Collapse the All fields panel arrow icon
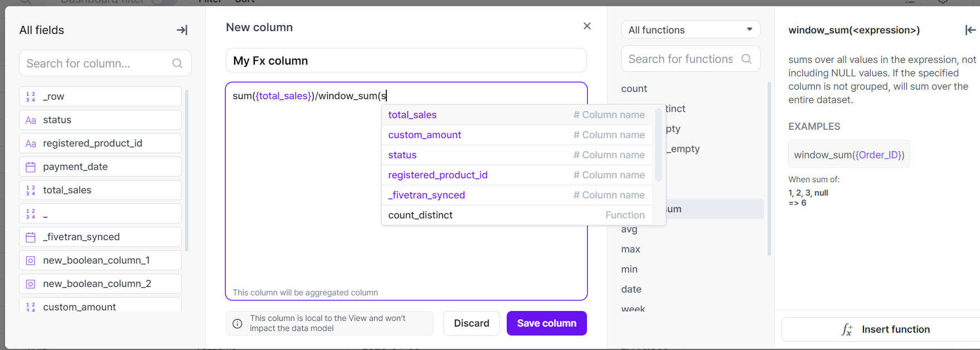Viewport: 980px width, 350px height. pos(182,30)
